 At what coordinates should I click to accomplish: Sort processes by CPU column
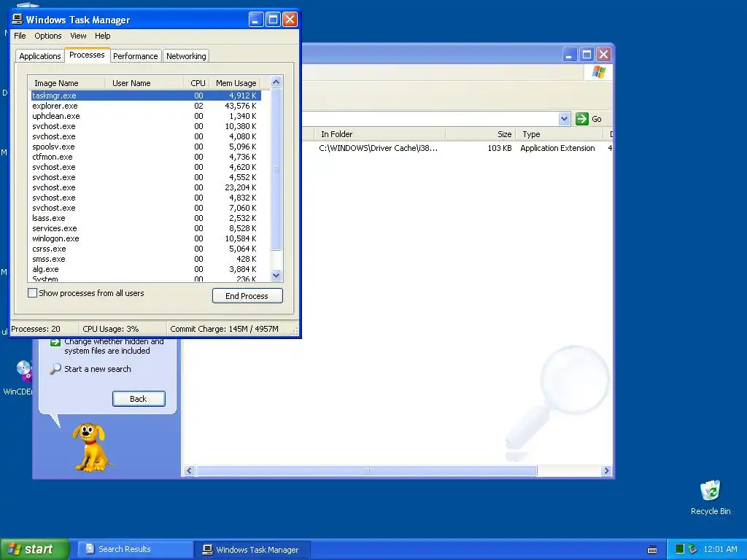coord(197,83)
